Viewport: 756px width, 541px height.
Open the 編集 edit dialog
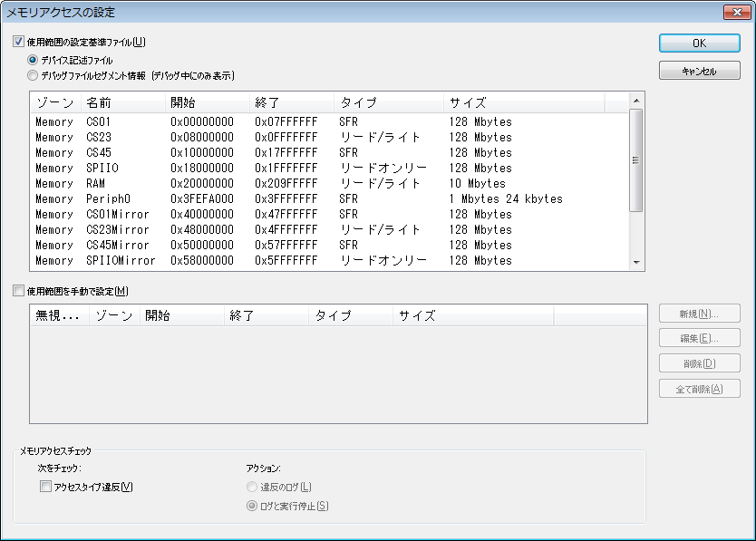pos(698,339)
